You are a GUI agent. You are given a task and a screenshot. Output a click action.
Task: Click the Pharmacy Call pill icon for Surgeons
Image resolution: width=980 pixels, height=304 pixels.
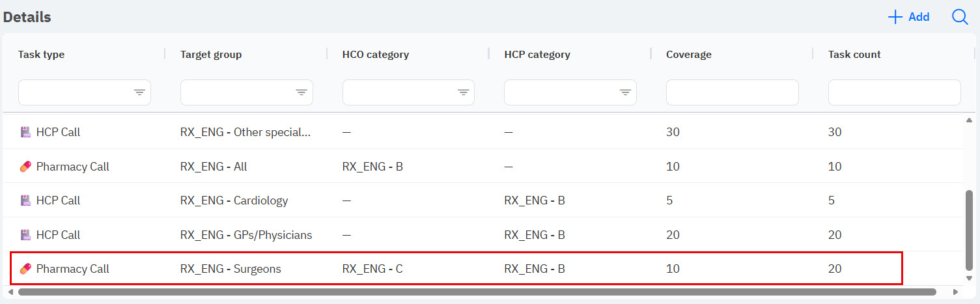[25, 269]
